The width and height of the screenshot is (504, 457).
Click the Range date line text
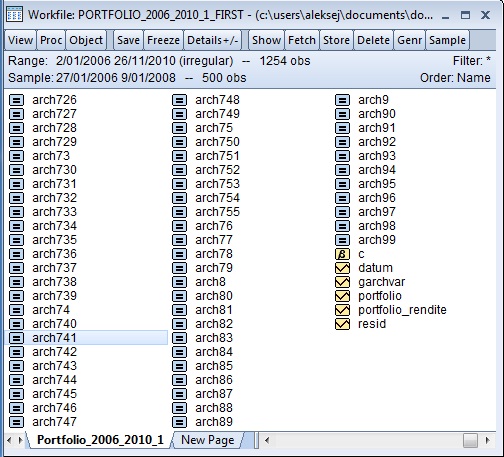[159, 61]
